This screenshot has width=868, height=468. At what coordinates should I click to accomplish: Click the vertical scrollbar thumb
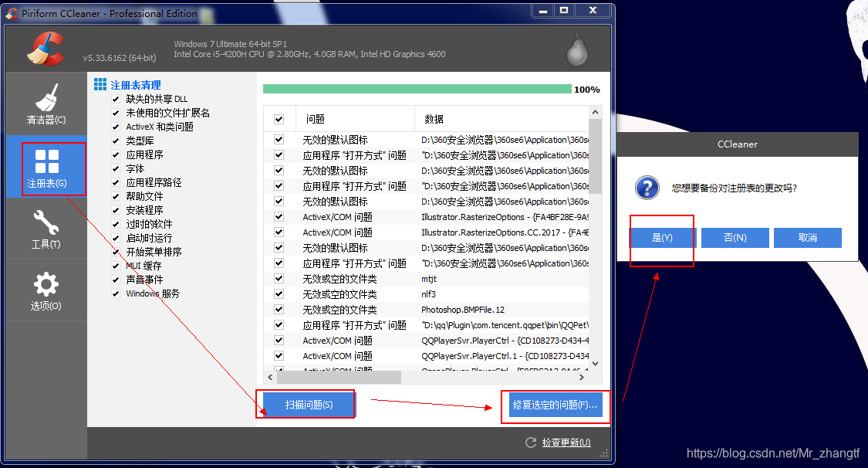(595, 156)
